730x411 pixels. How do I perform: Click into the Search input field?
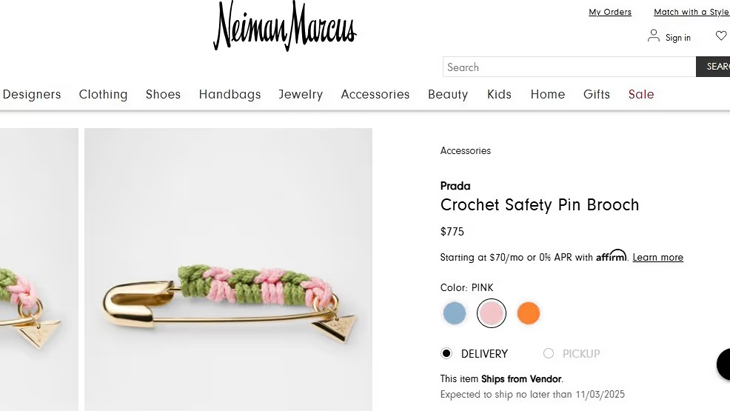pyautogui.click(x=568, y=67)
